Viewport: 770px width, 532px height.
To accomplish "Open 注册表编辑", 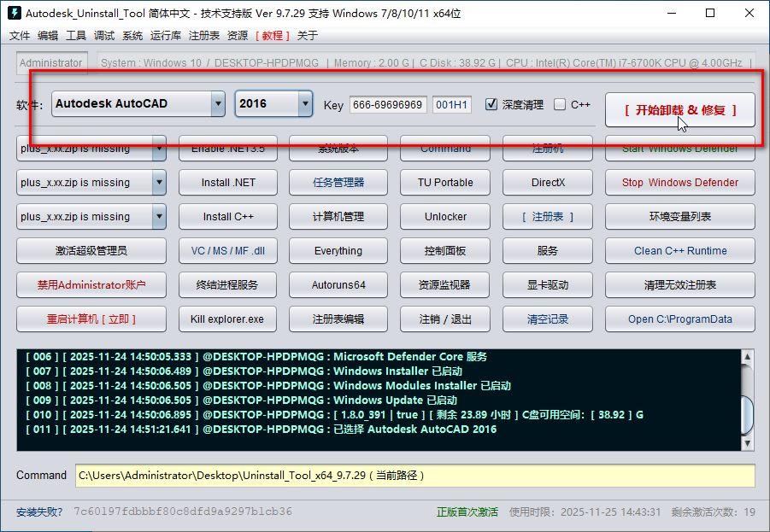I will pos(338,319).
